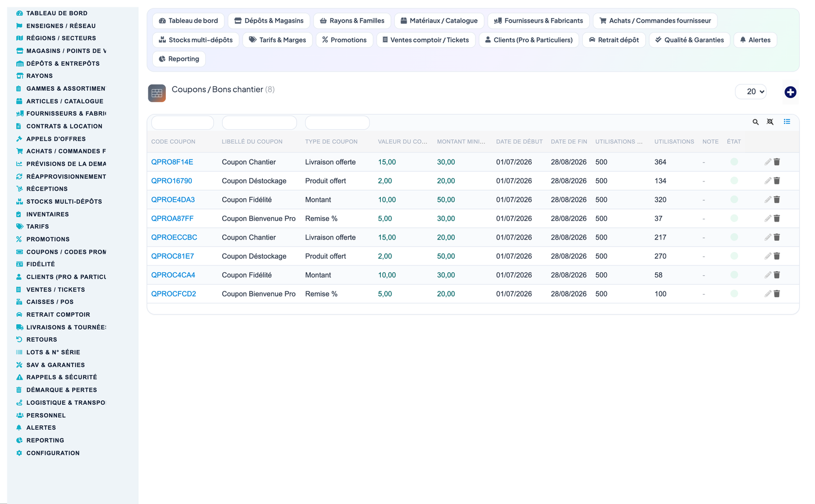Click the Reporting button in top bar

click(x=179, y=59)
